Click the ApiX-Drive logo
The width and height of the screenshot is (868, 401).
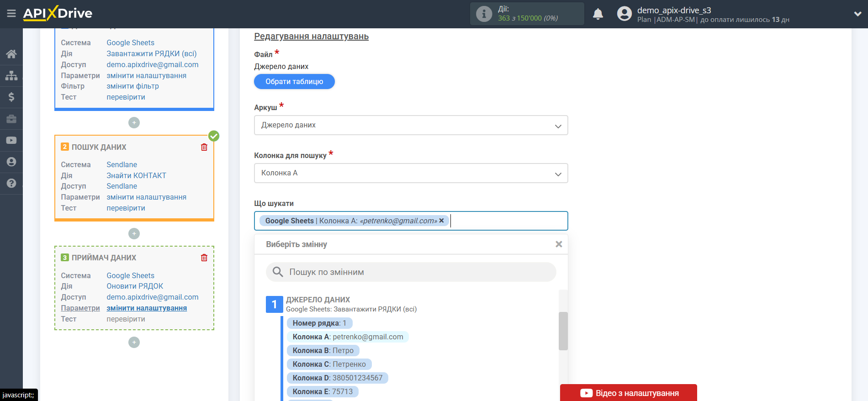[58, 13]
